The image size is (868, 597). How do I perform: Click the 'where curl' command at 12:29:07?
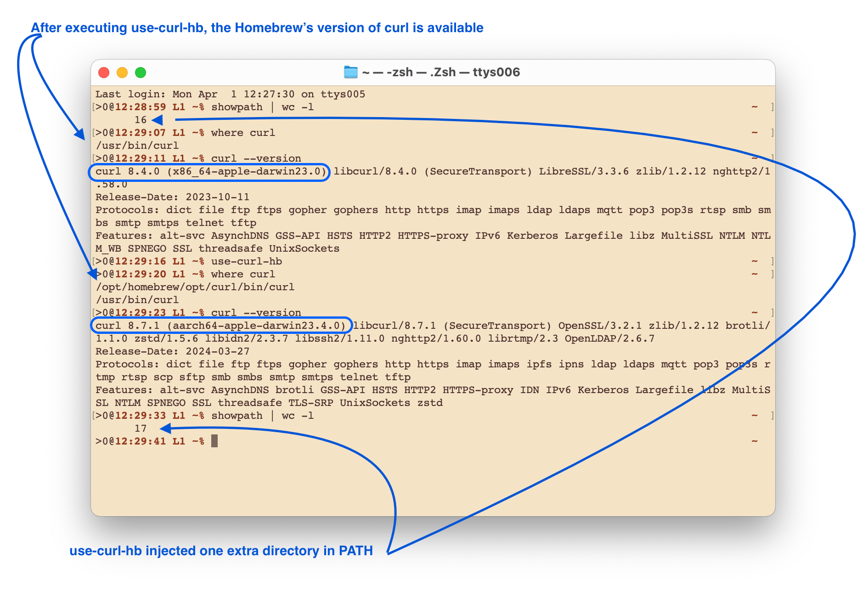point(243,133)
